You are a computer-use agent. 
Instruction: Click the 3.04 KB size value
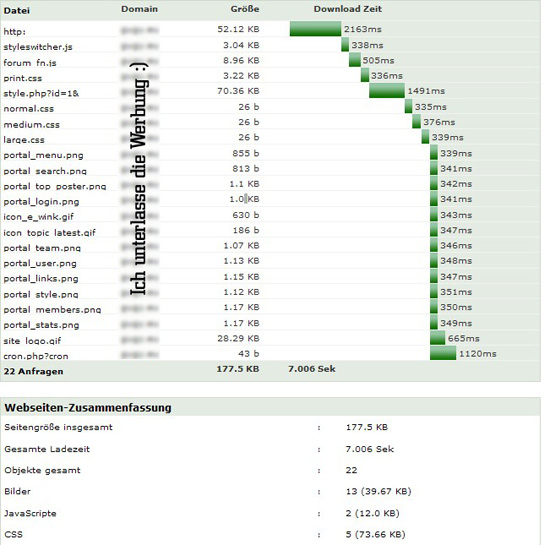[x=241, y=45]
